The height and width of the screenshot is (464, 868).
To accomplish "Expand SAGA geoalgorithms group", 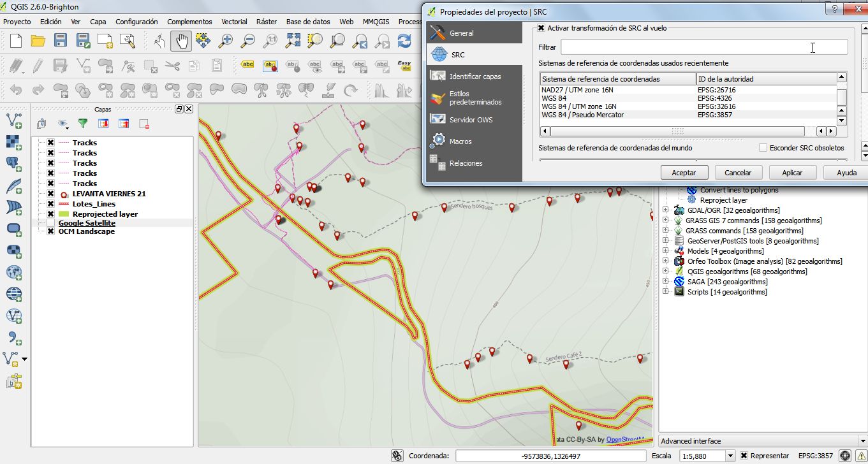I will tap(665, 282).
